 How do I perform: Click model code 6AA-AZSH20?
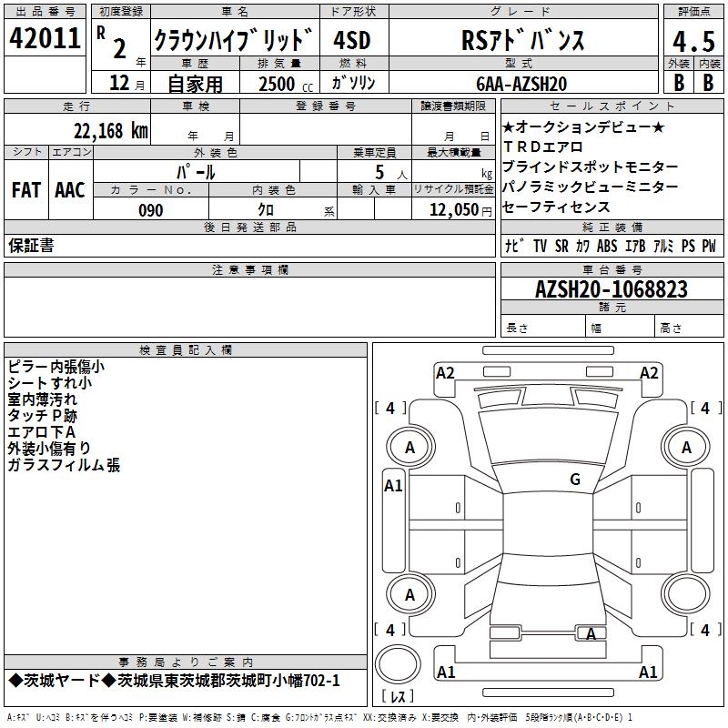(x=521, y=84)
